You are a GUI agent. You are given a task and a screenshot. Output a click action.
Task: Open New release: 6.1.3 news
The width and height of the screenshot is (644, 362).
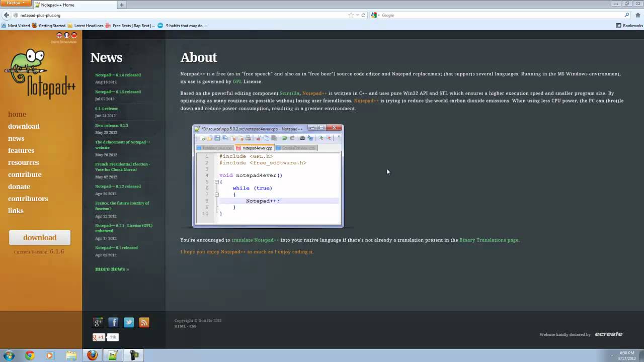(x=112, y=125)
